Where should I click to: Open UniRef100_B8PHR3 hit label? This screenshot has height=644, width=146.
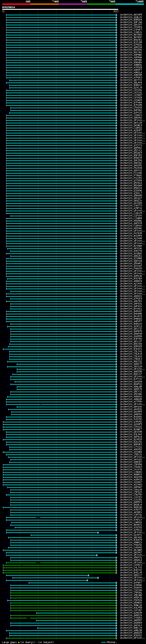pyautogui.click(x=131, y=444)
